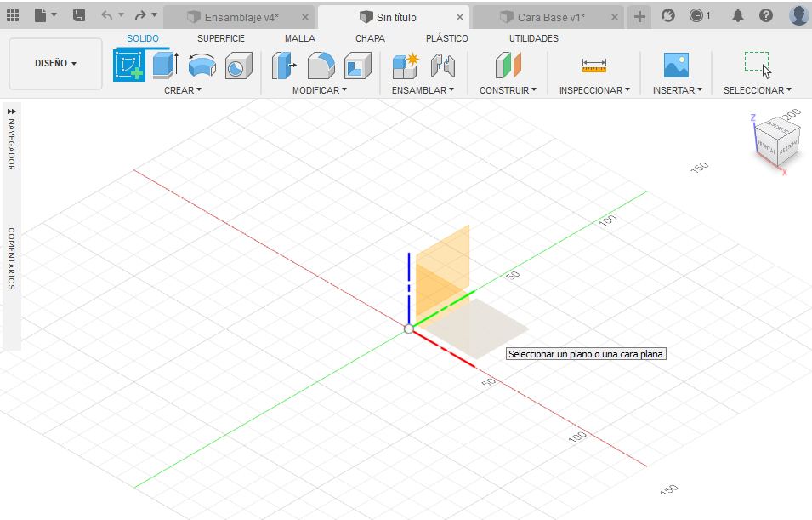Expand the INSERTAR menu
Screen dimensions: 812x520
(x=678, y=90)
